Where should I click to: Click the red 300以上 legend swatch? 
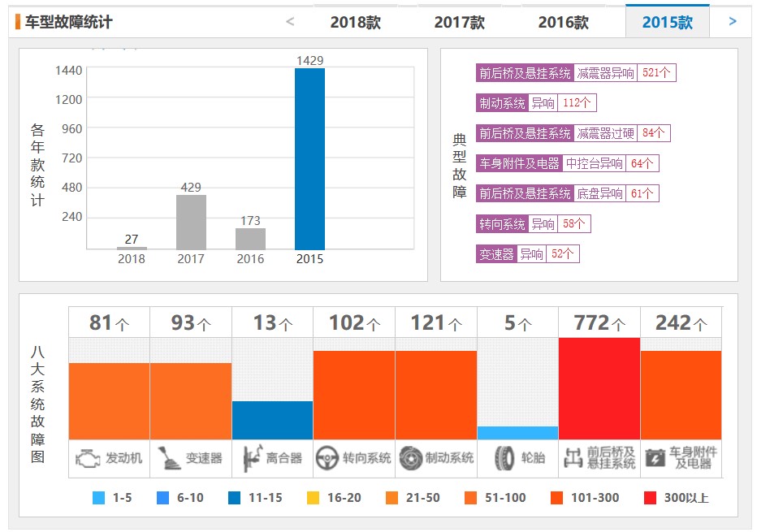point(648,498)
